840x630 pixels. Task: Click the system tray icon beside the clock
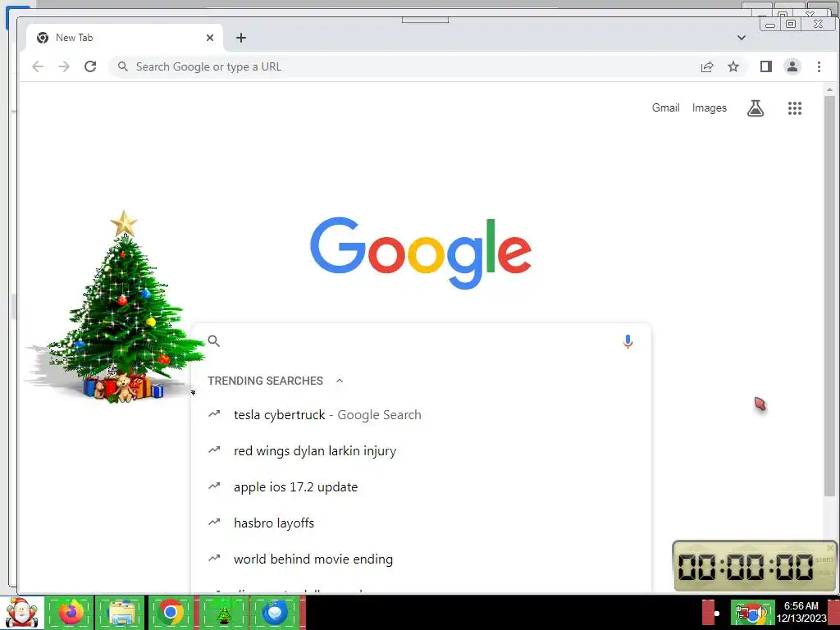pyautogui.click(x=752, y=613)
